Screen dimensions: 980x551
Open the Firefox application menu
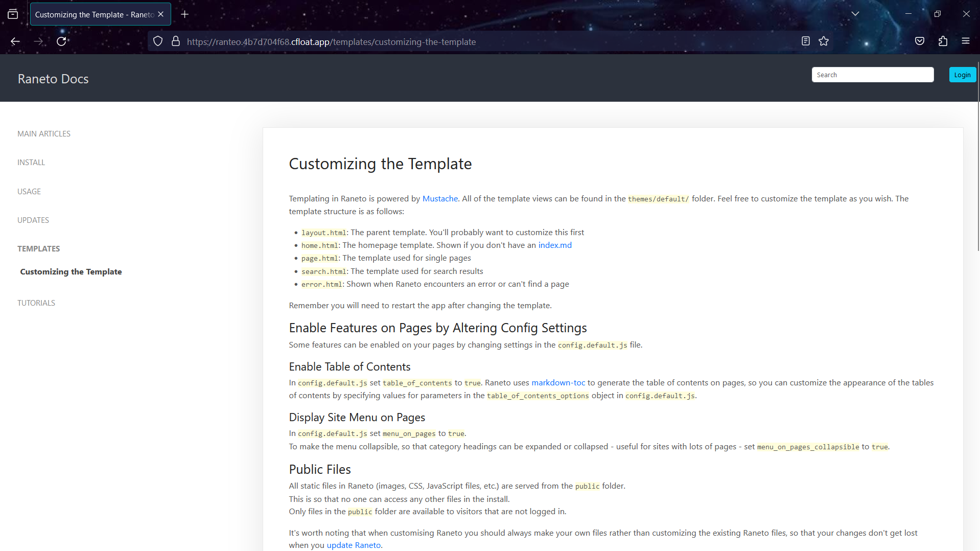(x=965, y=41)
